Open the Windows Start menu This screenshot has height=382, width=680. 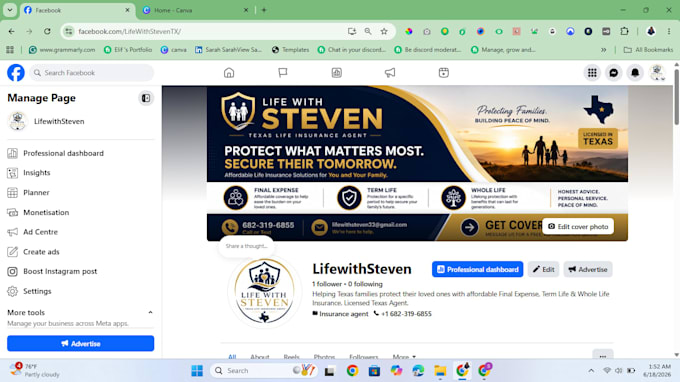pos(197,371)
